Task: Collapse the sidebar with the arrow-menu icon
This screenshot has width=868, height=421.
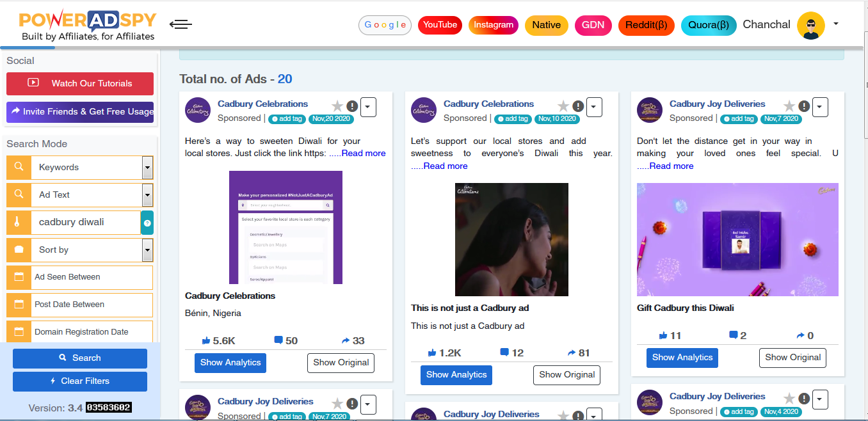Action: click(x=181, y=24)
